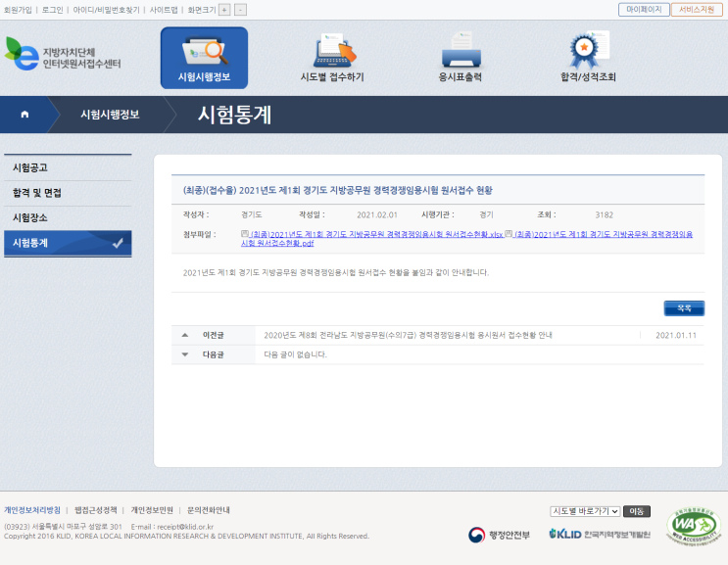Screen dimensions: 728x565
Task: Click the 이동 button
Action: click(x=637, y=511)
